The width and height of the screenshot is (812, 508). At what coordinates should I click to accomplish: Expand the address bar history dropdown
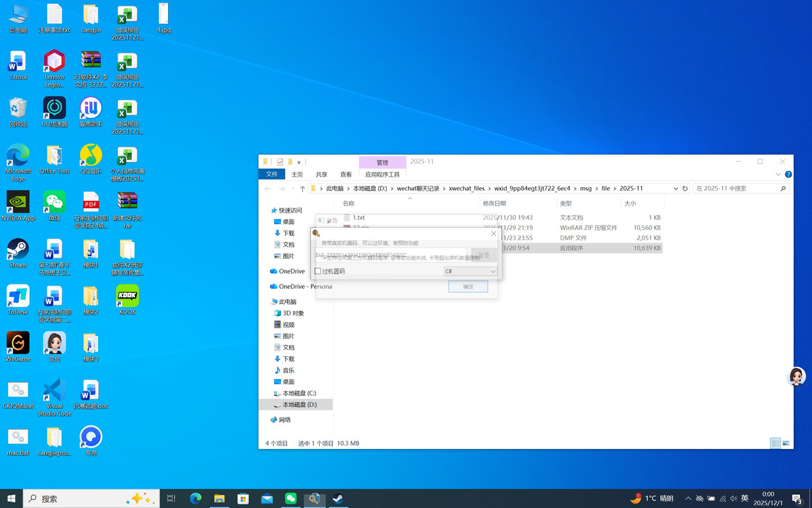(676, 189)
